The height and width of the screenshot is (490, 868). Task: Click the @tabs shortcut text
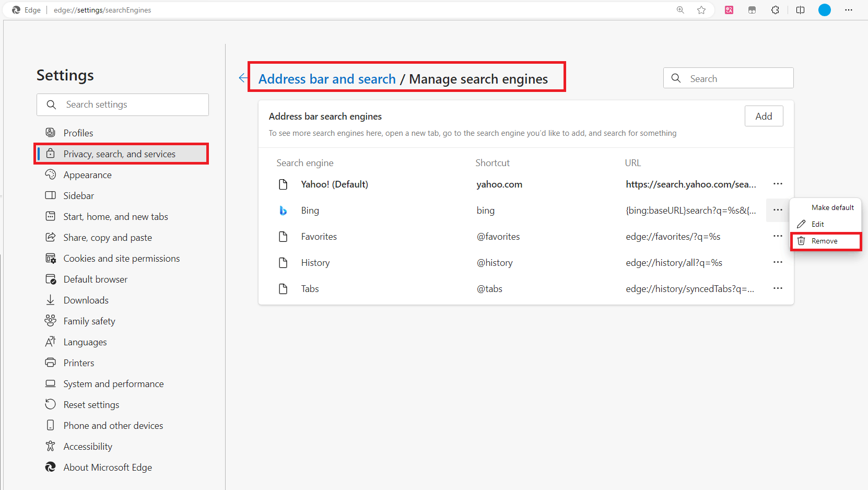489,289
